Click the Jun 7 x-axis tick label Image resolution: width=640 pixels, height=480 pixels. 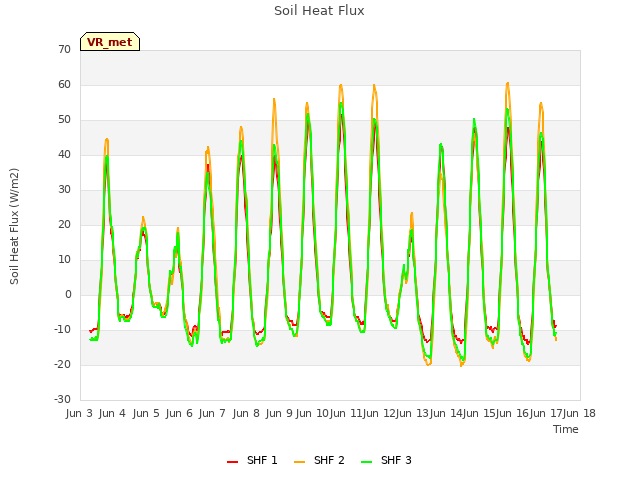coord(212,413)
